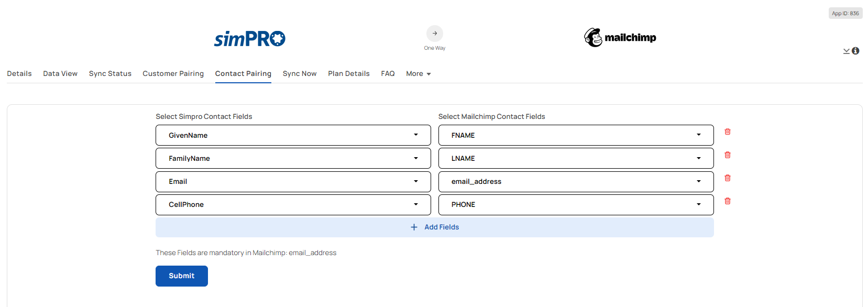This screenshot has height=307, width=868.
Task: Delete the GivenName to FNAME pairing row
Action: pyautogui.click(x=728, y=131)
